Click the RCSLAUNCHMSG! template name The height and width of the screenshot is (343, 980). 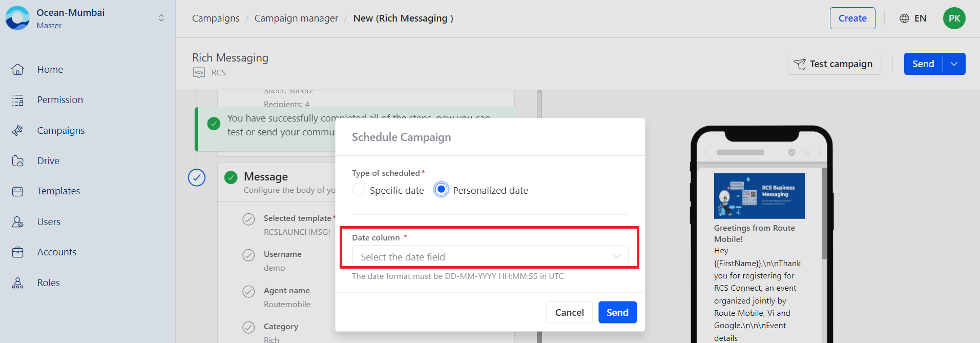297,232
